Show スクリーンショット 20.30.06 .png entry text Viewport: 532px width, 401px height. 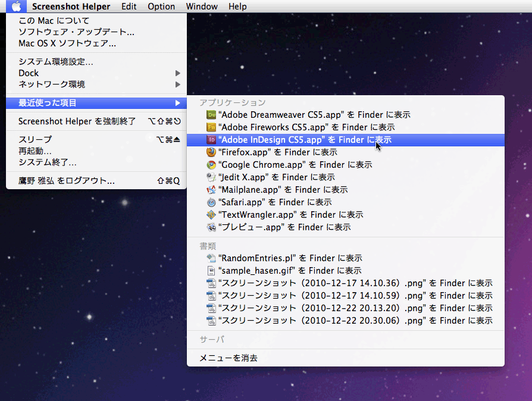tap(355, 321)
